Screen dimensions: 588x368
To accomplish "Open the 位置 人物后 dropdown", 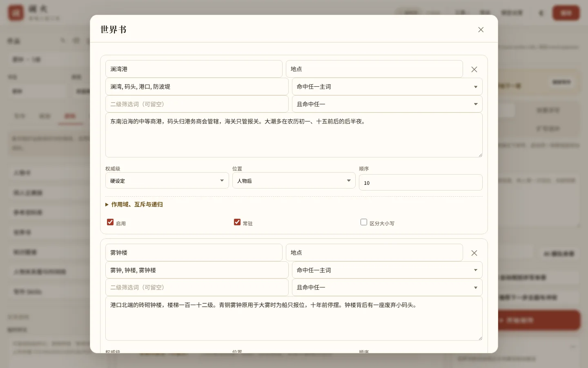I will 294,180.
